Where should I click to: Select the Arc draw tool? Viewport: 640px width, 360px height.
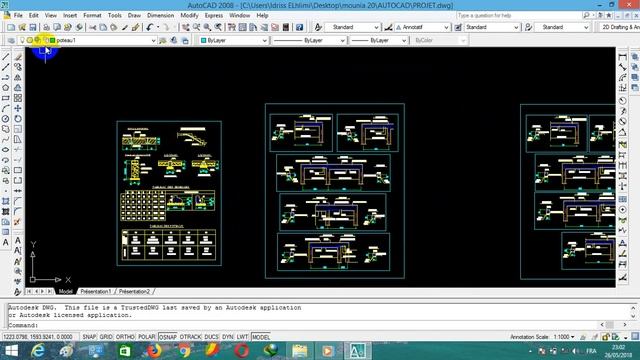[x=6, y=109]
